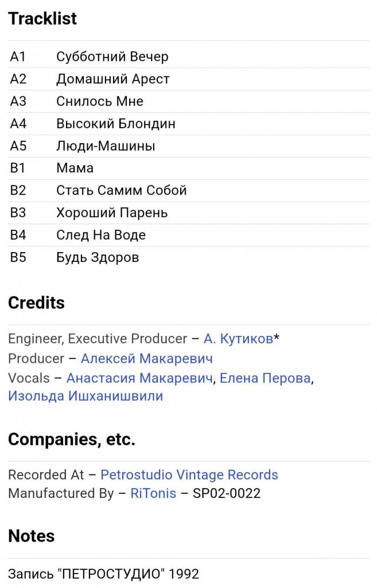Viewport: 377px width, 588px height.
Task: Select track A3 Снилось Мне
Action: pyautogui.click(x=188, y=101)
